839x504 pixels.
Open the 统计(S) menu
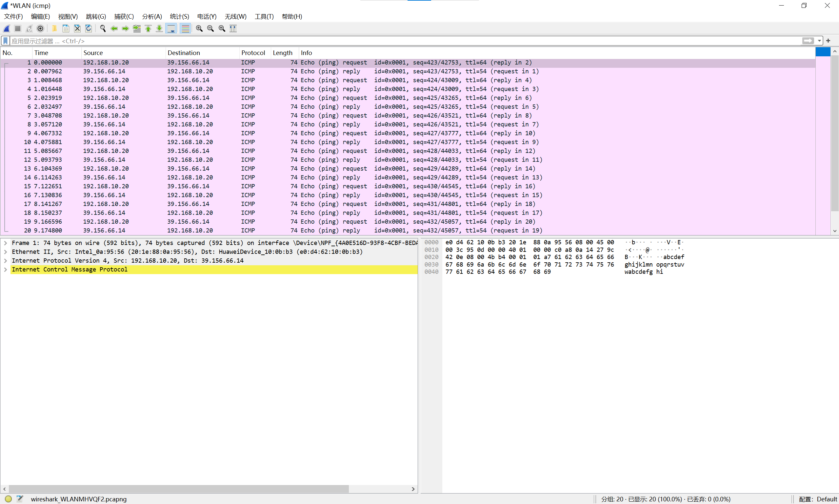(179, 16)
